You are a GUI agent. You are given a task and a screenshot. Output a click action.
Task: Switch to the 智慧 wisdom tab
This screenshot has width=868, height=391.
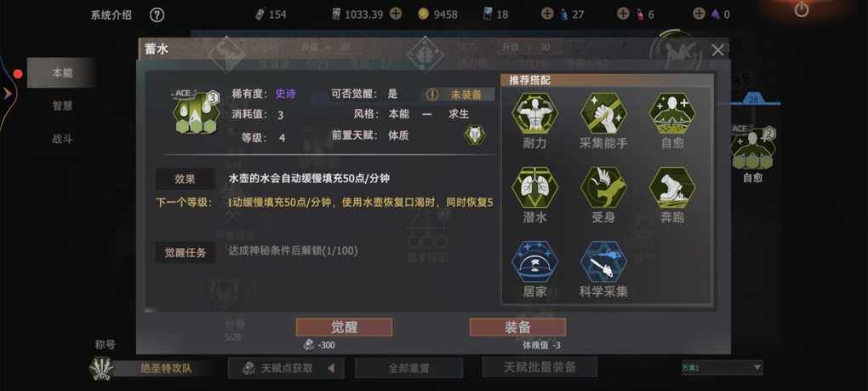[62, 106]
